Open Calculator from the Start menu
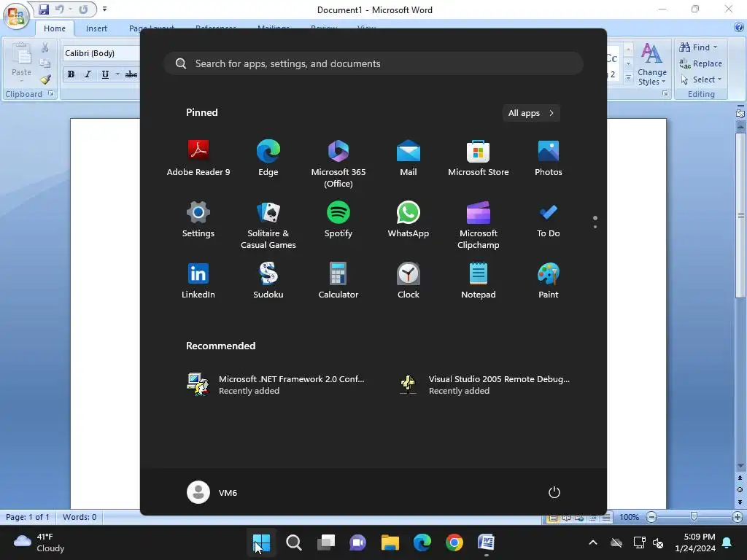This screenshot has height=560, width=747. tap(338, 281)
